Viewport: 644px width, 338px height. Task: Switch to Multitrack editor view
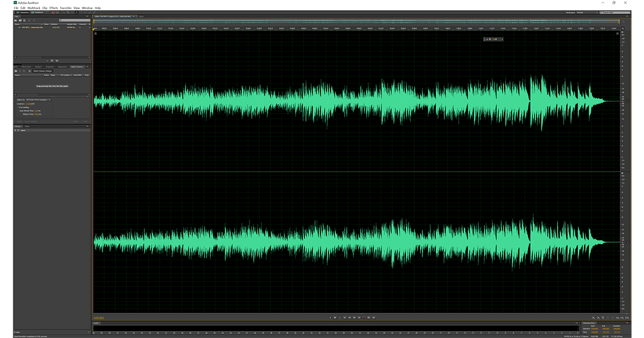tap(38, 12)
